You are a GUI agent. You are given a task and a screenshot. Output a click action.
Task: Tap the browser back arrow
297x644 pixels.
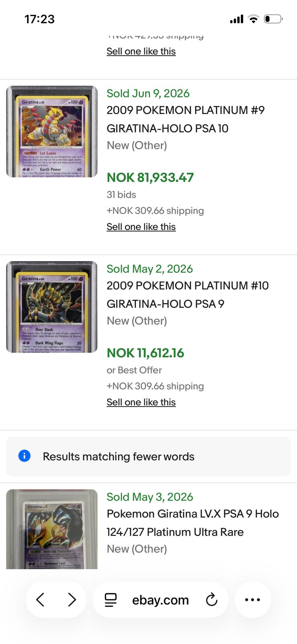pyautogui.click(x=40, y=600)
